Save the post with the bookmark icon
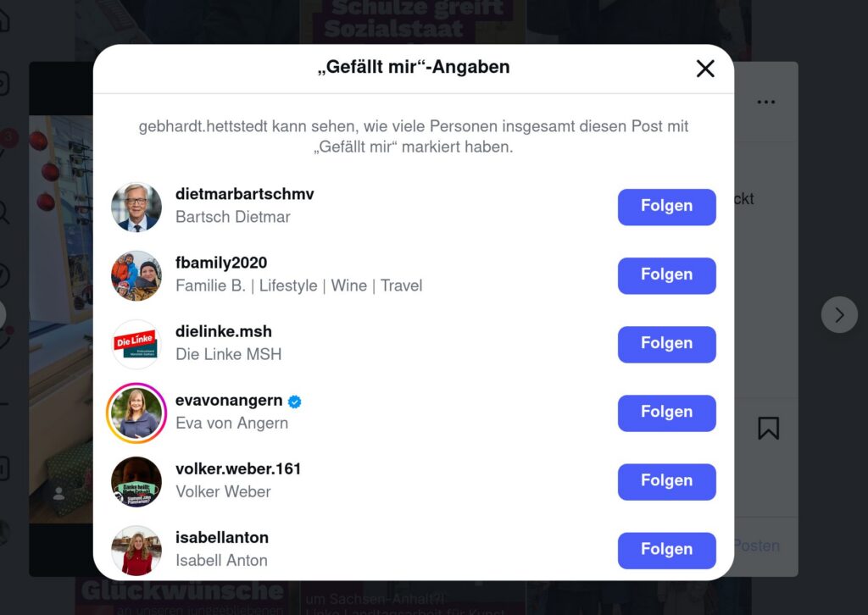 point(768,429)
